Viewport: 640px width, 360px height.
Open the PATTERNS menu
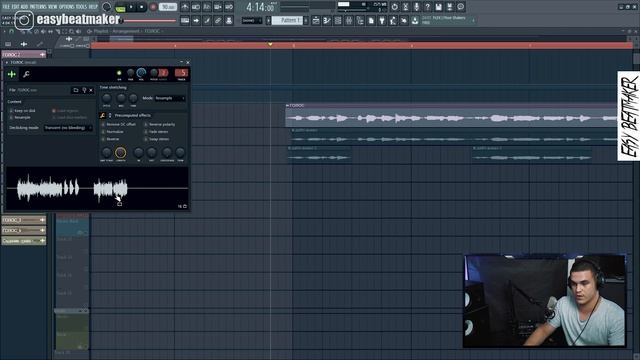pyautogui.click(x=38, y=7)
